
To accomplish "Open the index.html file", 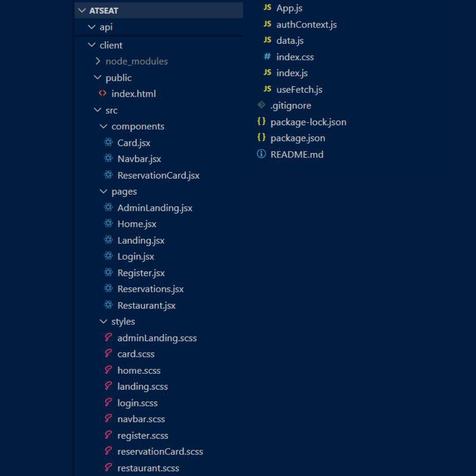I will (134, 94).
